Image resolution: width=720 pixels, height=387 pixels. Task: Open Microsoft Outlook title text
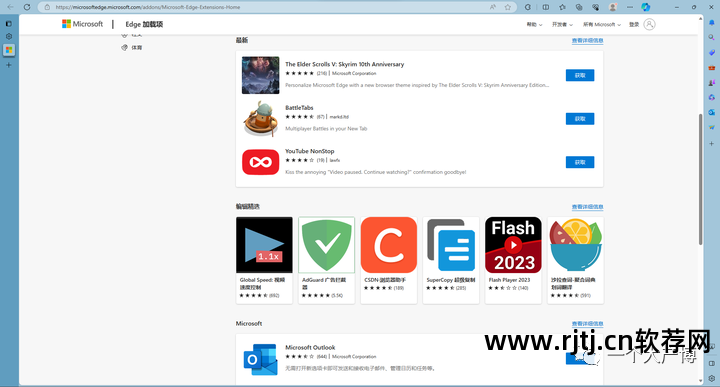click(x=310, y=348)
